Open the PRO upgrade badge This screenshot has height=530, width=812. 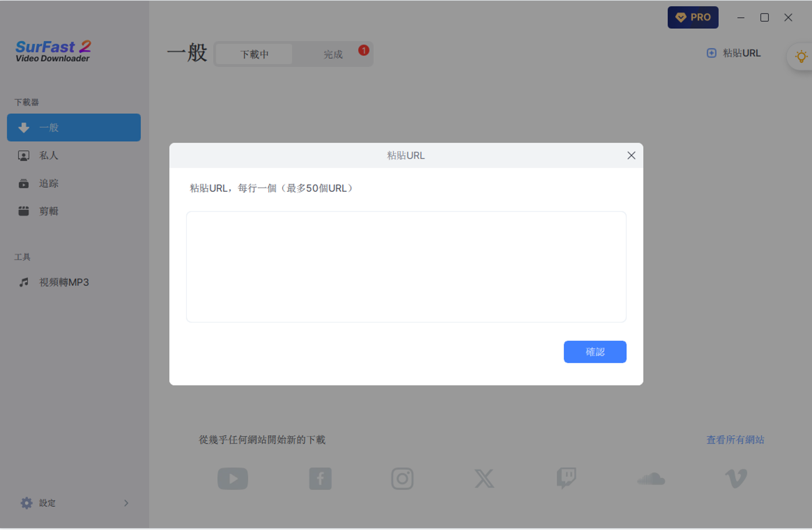692,17
